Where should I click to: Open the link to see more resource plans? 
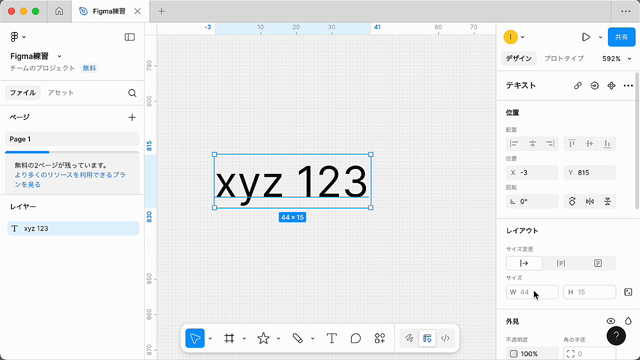[70, 180]
